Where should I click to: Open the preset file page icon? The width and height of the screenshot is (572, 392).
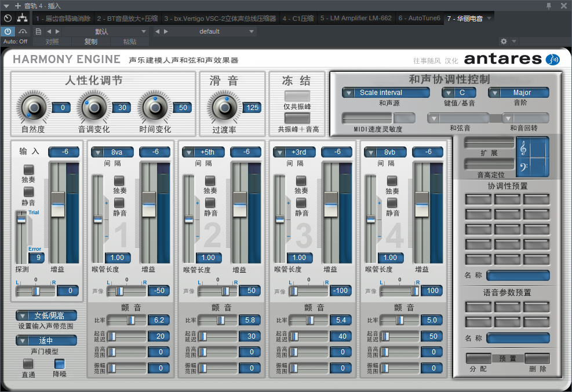click(x=38, y=31)
